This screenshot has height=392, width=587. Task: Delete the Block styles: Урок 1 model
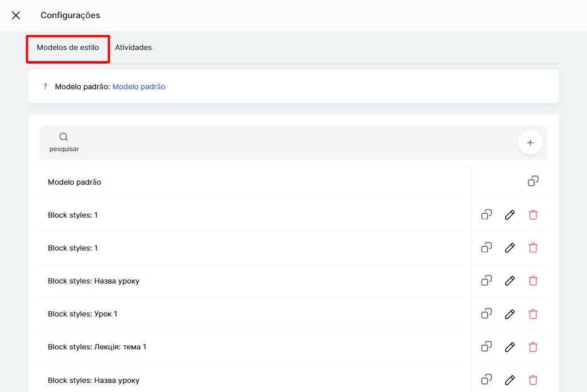(533, 314)
